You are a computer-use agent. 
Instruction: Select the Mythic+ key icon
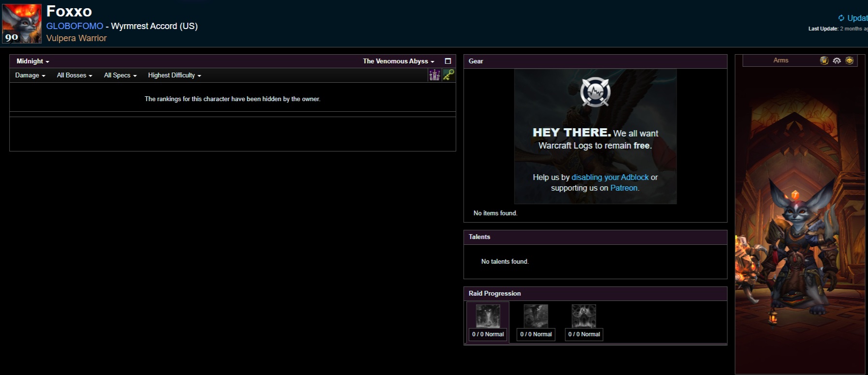[x=449, y=75]
